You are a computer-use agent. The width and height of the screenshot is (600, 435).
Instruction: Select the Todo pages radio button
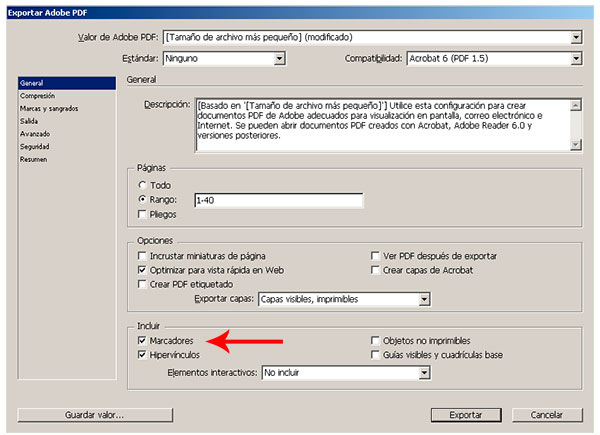(142, 185)
